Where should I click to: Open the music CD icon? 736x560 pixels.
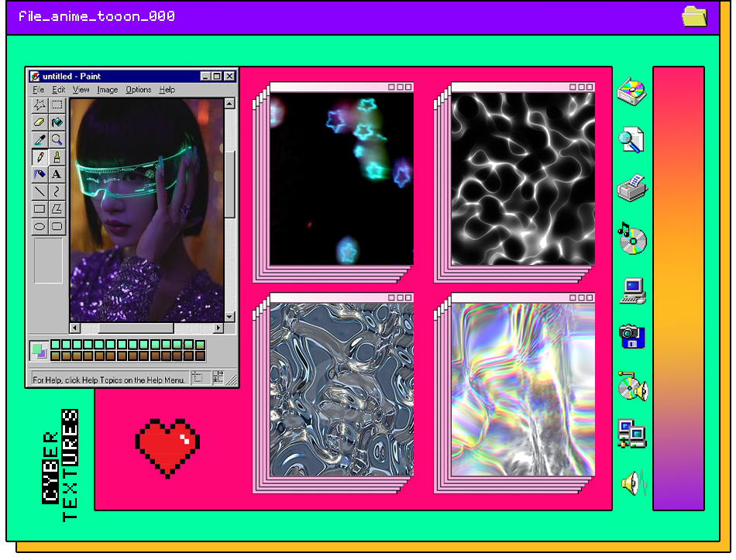coord(631,239)
